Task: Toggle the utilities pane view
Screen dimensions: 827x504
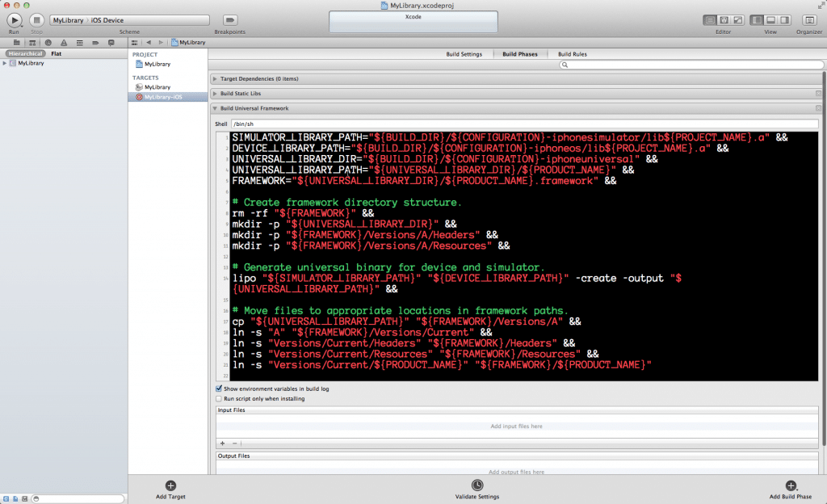Action: pyautogui.click(x=785, y=20)
